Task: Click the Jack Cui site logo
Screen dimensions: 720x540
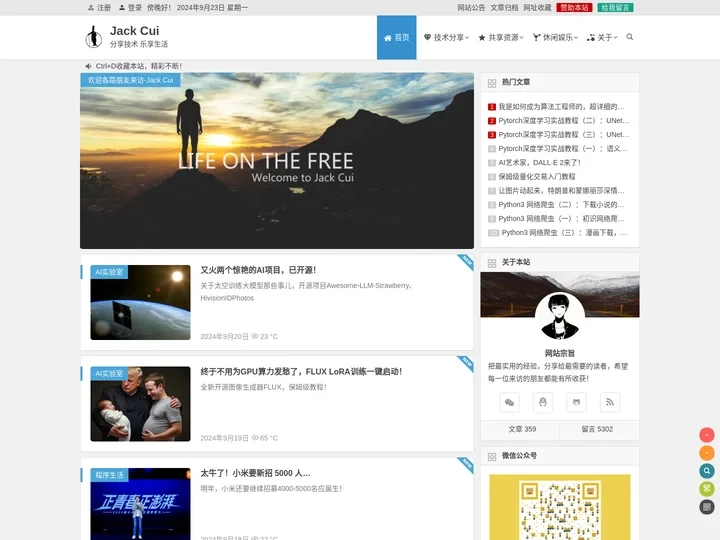Action: 94,37
